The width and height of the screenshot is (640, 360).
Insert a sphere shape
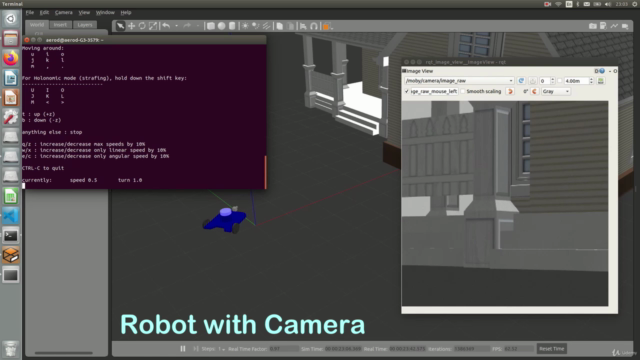221,26
